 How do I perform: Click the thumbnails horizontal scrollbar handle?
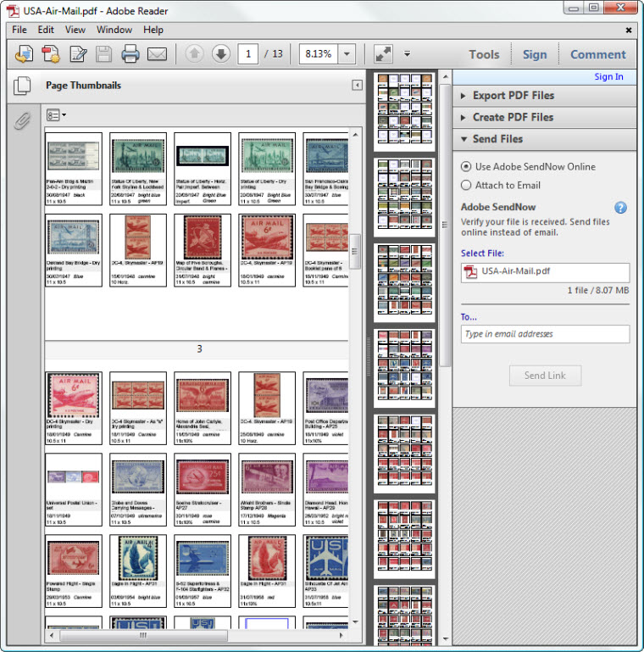click(x=143, y=635)
